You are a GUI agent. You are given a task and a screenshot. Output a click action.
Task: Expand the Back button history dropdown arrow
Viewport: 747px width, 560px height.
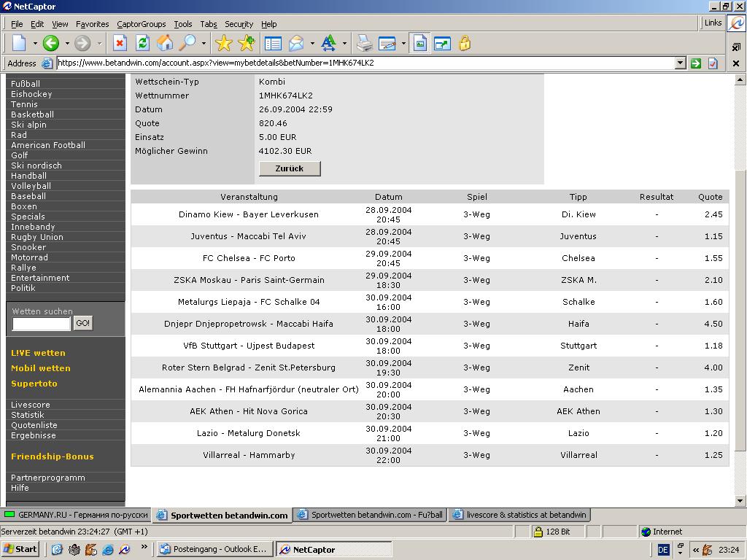[67, 44]
